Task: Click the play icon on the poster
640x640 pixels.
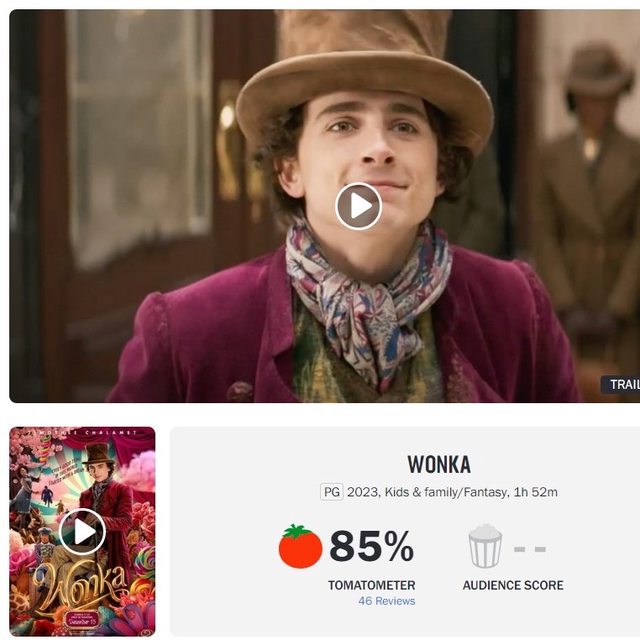Action: click(82, 532)
